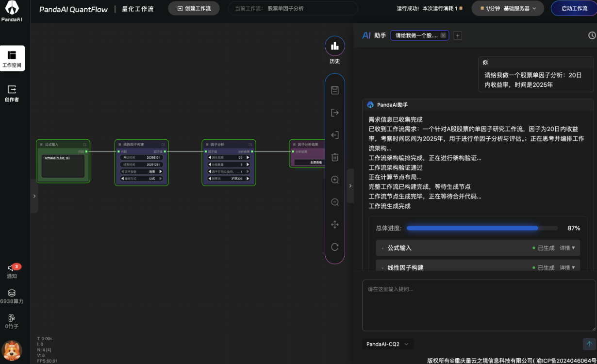The height and width of the screenshot is (364, 597).
Task: Decrease 分组数量 value with left arrow
Action: (x=210, y=165)
